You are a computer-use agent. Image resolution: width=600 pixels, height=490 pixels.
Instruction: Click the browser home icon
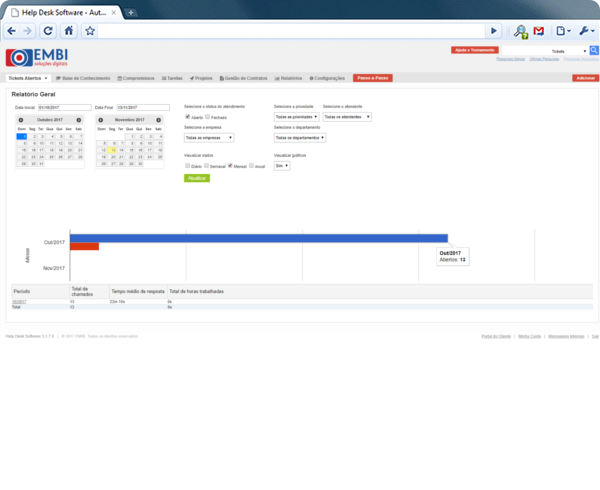69,31
